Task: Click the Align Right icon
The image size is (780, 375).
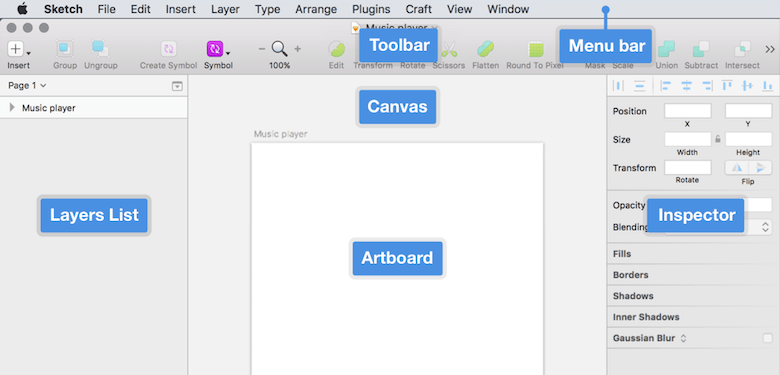Action: pyautogui.click(x=707, y=86)
